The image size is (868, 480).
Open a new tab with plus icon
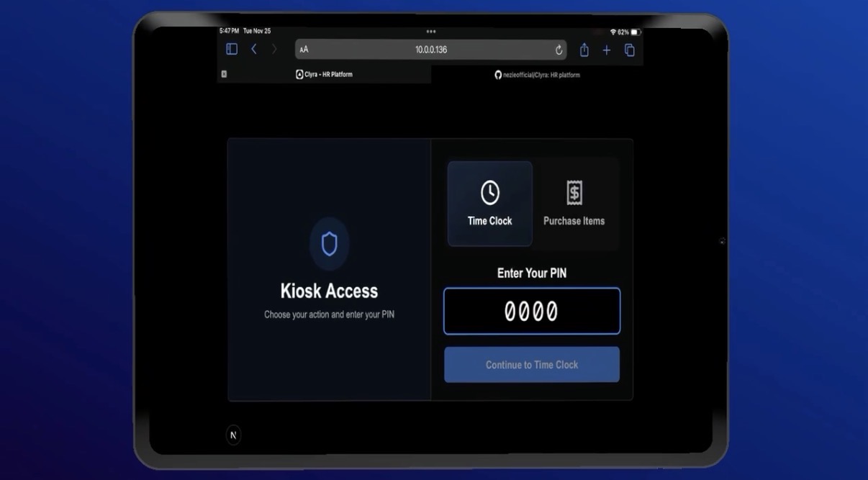coord(607,50)
